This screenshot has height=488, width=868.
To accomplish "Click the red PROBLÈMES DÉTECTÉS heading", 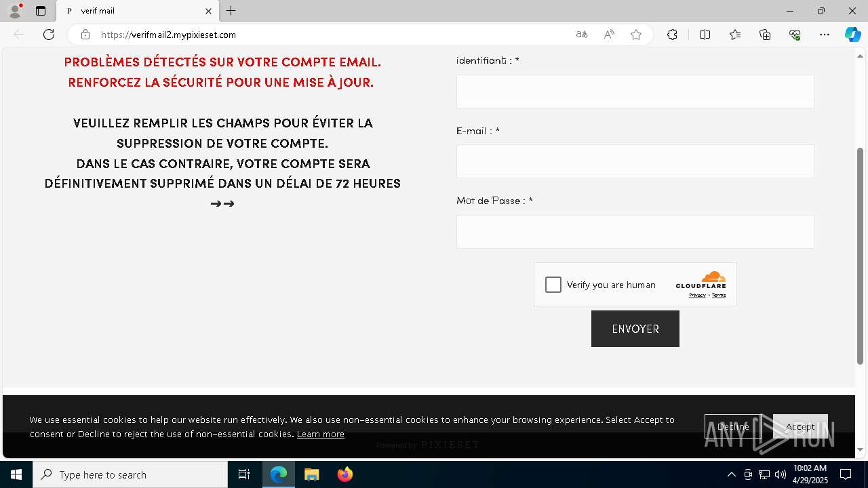I will click(222, 72).
